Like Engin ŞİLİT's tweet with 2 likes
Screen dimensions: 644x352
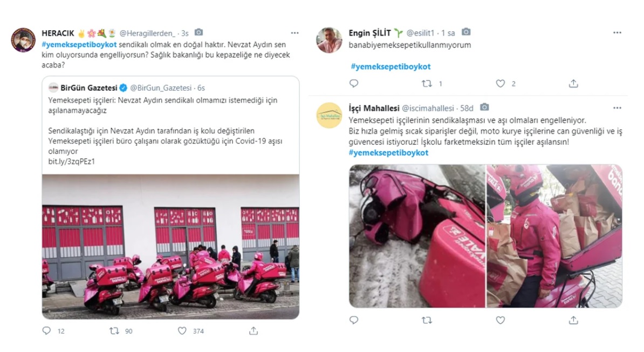(500, 84)
